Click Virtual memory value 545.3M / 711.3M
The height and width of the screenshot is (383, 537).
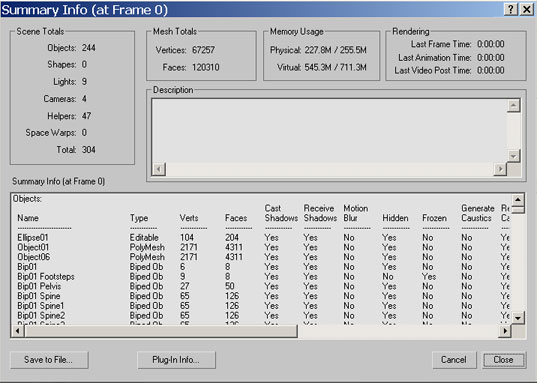pyautogui.click(x=336, y=67)
